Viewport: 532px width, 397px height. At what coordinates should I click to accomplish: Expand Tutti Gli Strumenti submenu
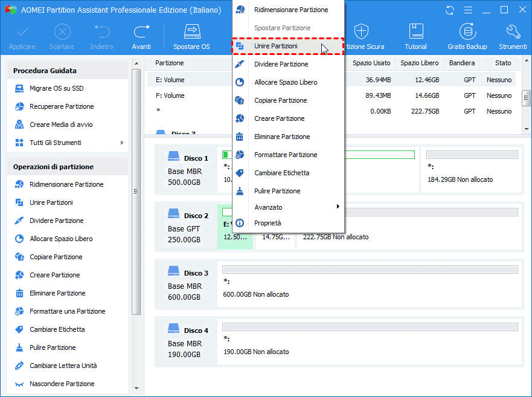point(122,143)
